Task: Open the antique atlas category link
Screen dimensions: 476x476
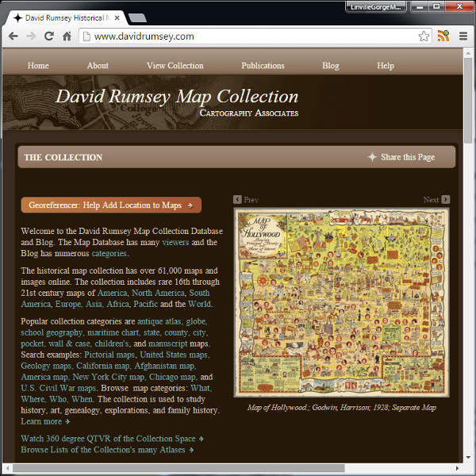Action: coord(159,321)
